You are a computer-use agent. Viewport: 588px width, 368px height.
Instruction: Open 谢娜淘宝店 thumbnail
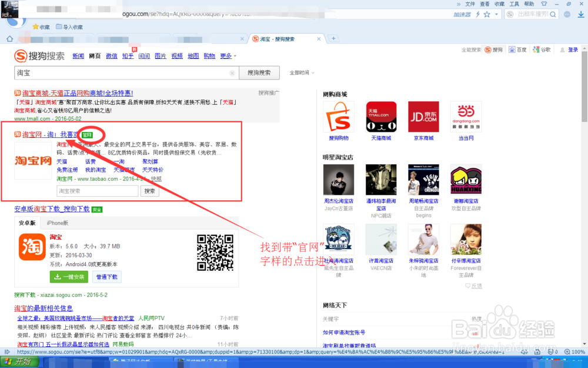[466, 180]
